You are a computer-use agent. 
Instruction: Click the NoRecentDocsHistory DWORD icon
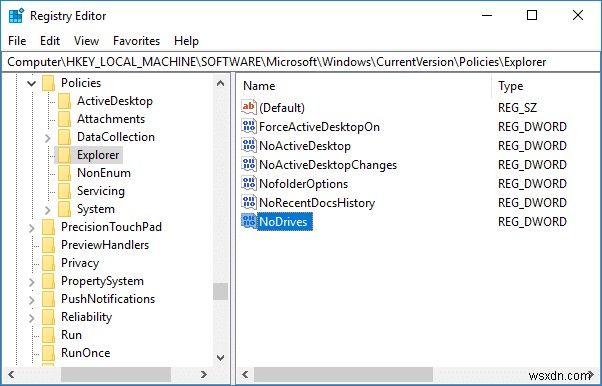pos(249,202)
